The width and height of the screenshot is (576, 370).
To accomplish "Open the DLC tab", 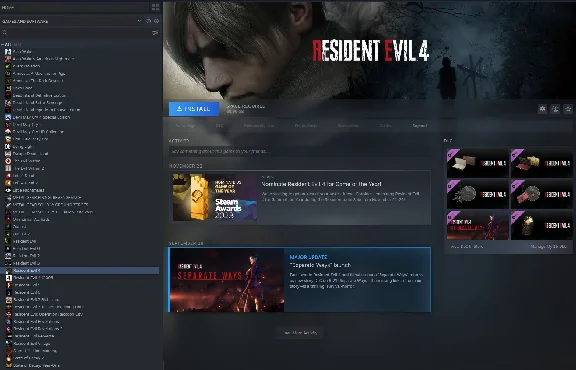I will (x=219, y=126).
